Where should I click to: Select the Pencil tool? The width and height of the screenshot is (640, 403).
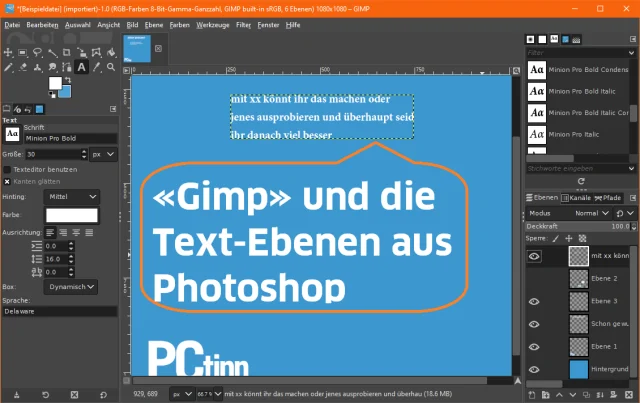pos(8,67)
